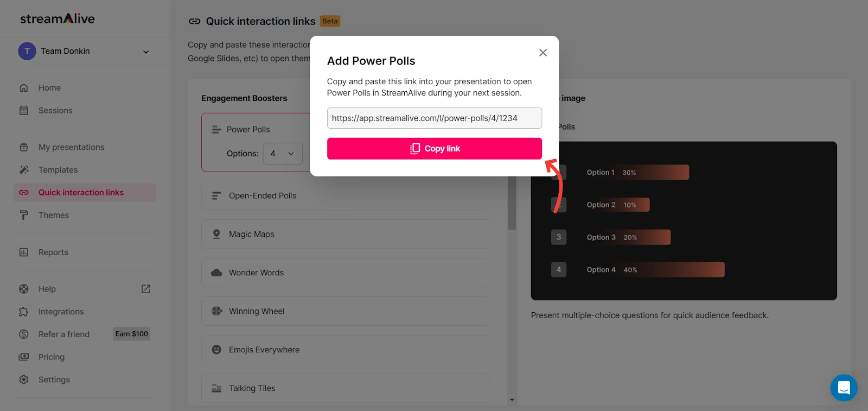Click the power polls URL field
The width and height of the screenshot is (868, 411).
point(435,118)
